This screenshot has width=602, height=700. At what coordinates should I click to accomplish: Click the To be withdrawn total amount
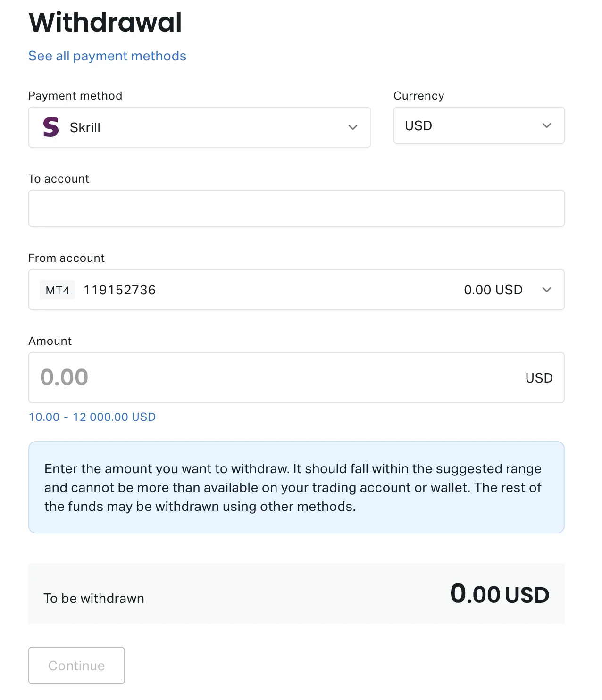coord(500,594)
